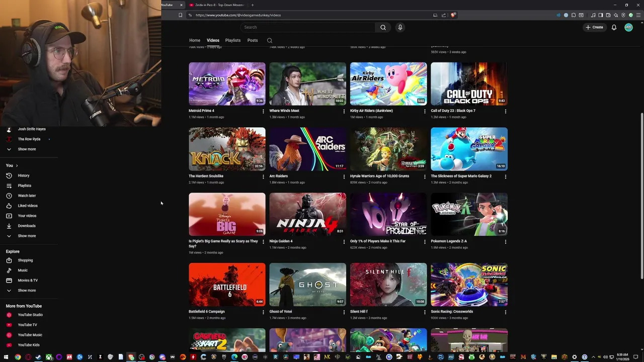Image resolution: width=644 pixels, height=362 pixels.
Task: Open options for Arc Raiders video
Action: pyautogui.click(x=344, y=176)
